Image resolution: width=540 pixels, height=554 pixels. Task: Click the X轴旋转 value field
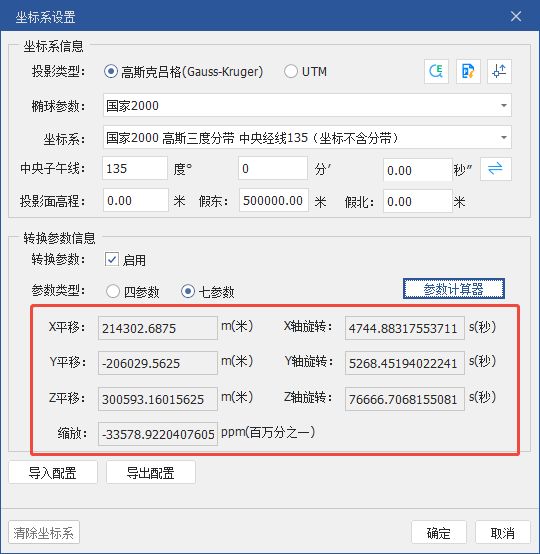(x=405, y=328)
